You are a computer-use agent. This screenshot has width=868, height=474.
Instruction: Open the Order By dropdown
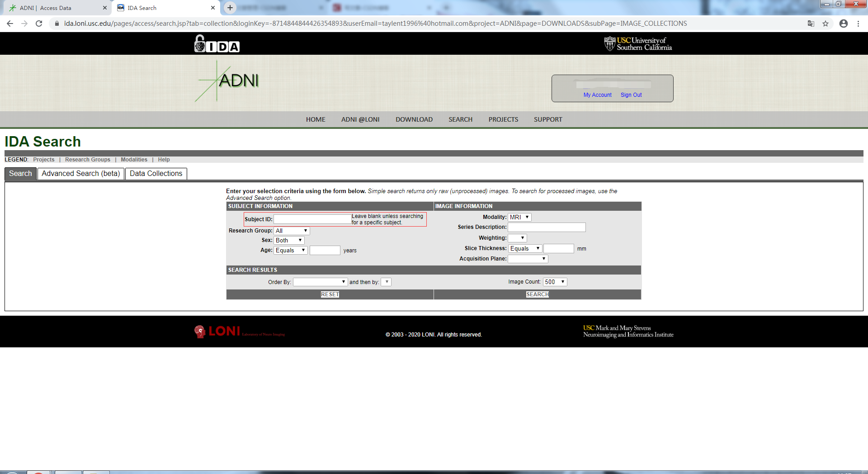coord(320,281)
